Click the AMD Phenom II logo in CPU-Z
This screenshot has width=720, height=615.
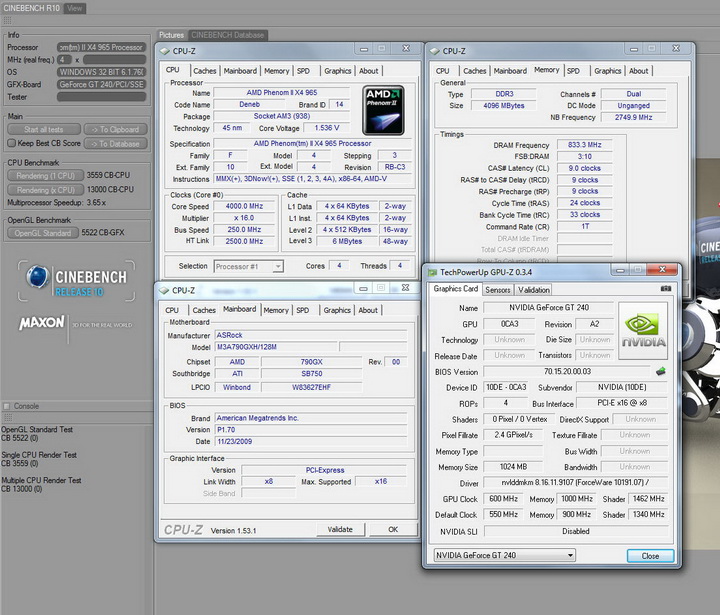[382, 109]
